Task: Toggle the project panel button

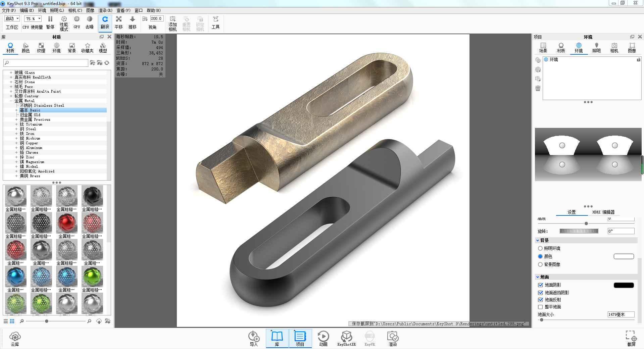Action: [x=300, y=338]
